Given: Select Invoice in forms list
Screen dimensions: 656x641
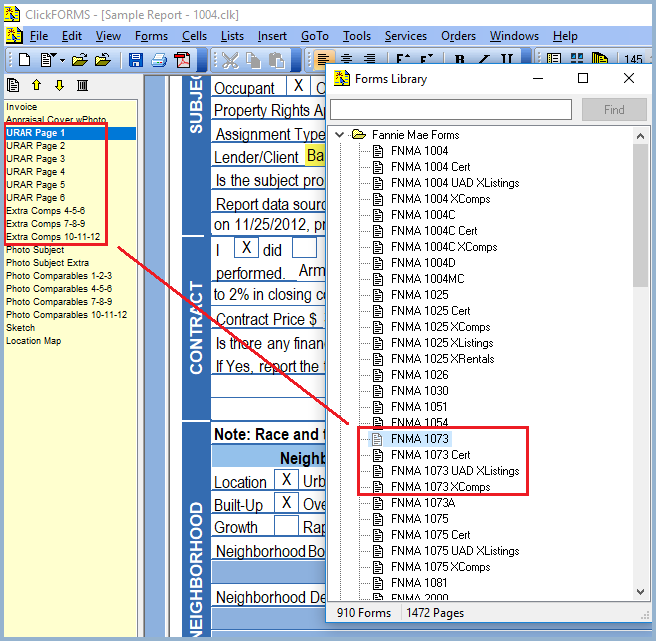Looking at the screenshot, I should [21, 107].
